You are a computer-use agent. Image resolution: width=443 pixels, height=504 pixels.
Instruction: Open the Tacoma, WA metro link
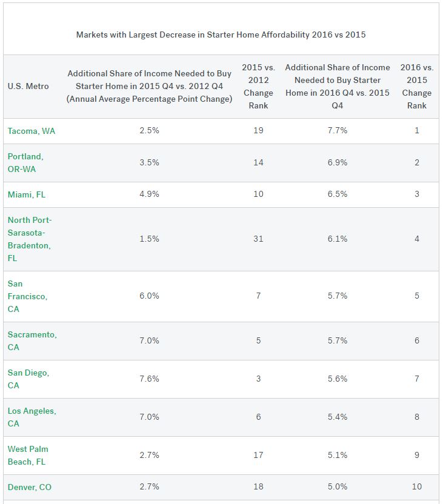[32, 131]
